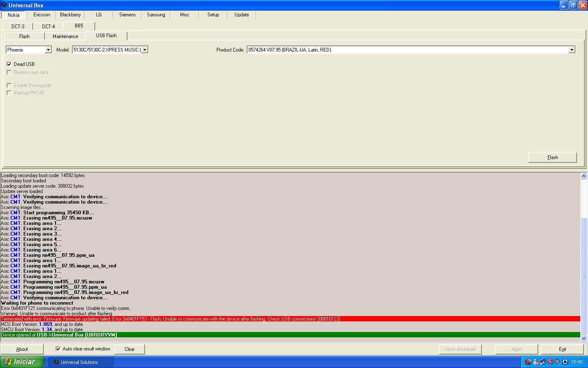Screen dimensions: 588x368
Task: Open the Blackberry tab
Action: tap(70, 15)
